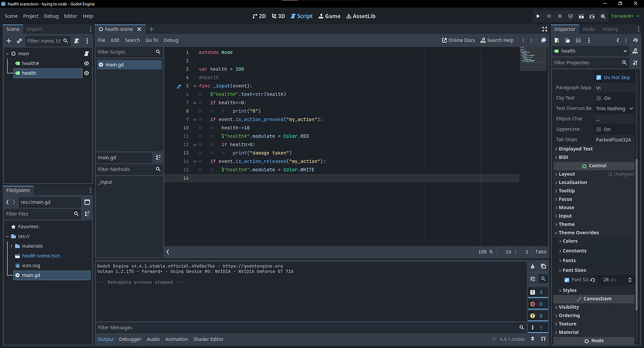
Task: Toggle output search filter icon
Action: point(543,279)
